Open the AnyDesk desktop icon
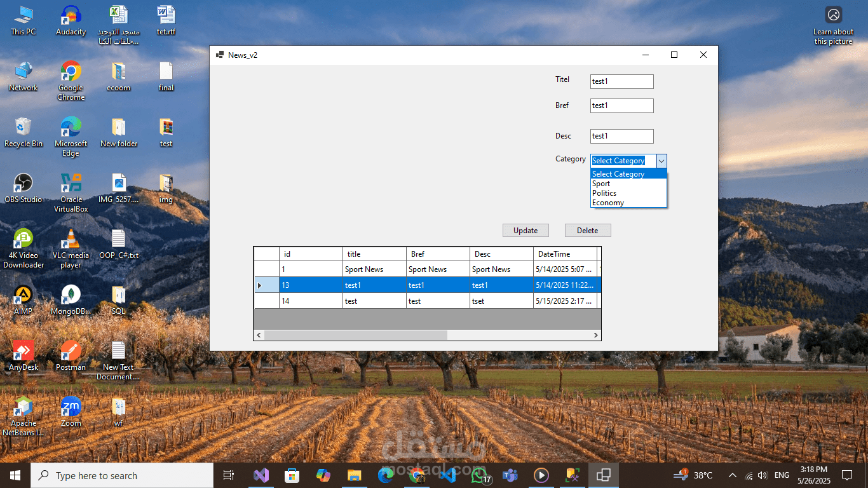This screenshot has height=488, width=868. (x=24, y=356)
